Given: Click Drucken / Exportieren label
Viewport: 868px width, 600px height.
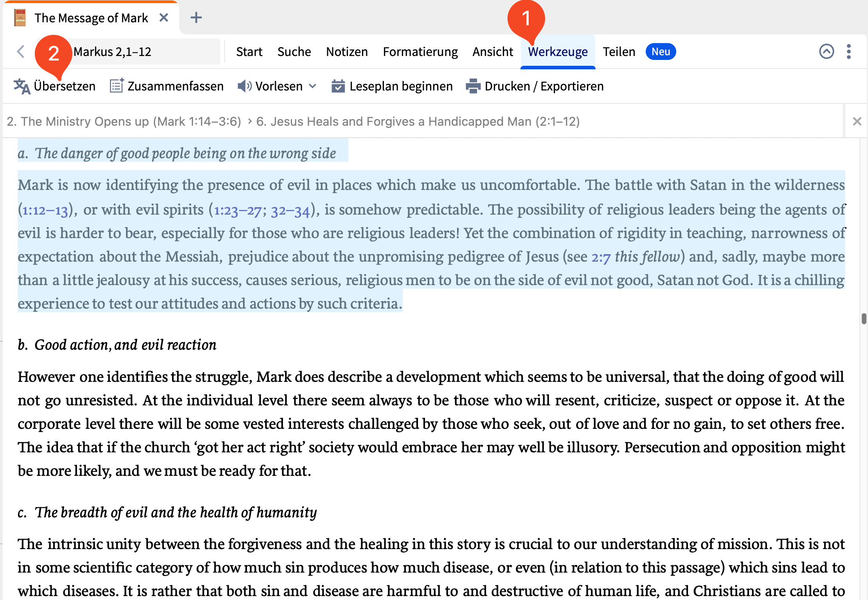Looking at the screenshot, I should (544, 86).
